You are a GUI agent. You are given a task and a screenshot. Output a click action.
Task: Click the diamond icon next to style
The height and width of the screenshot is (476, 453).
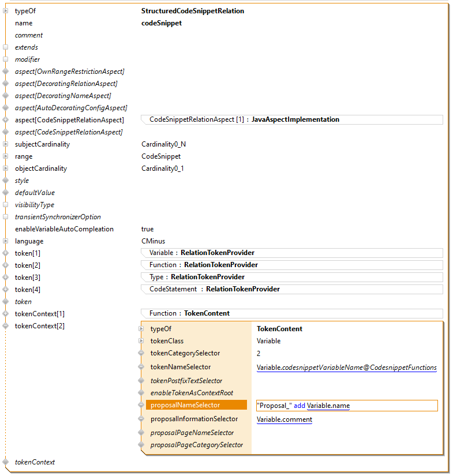(6, 181)
